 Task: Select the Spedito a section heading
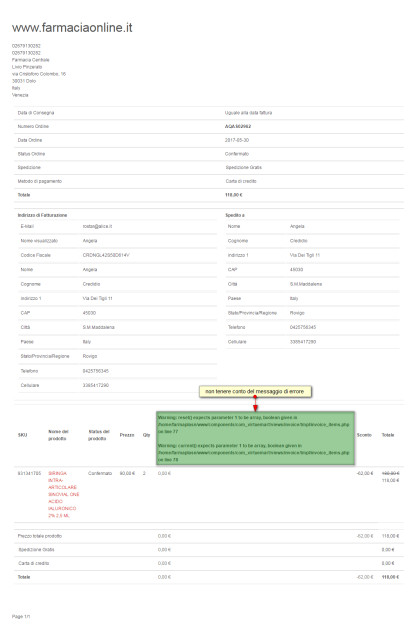click(x=235, y=215)
